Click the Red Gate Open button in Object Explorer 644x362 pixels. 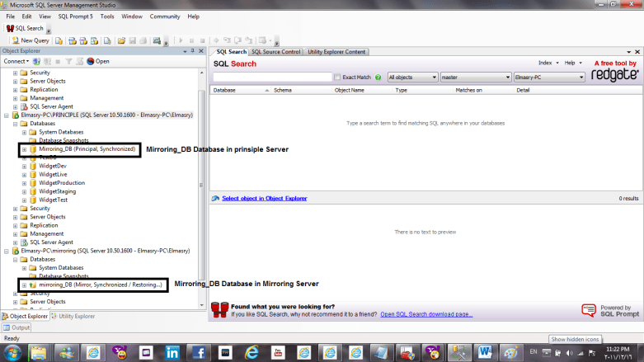click(97, 61)
